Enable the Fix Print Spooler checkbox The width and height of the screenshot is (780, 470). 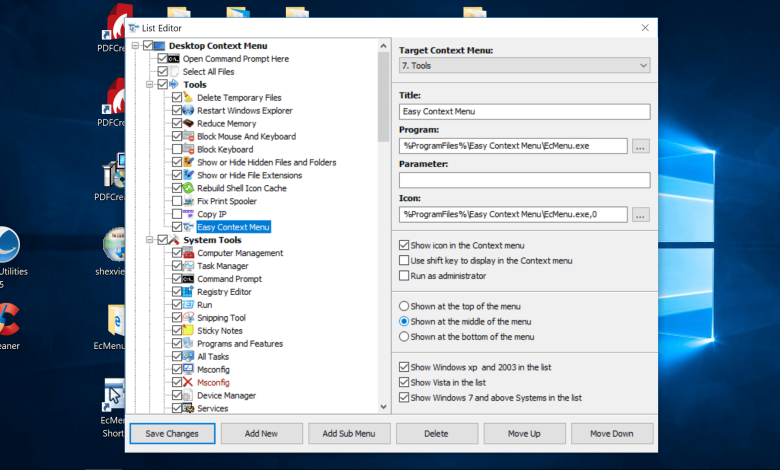[x=177, y=201]
